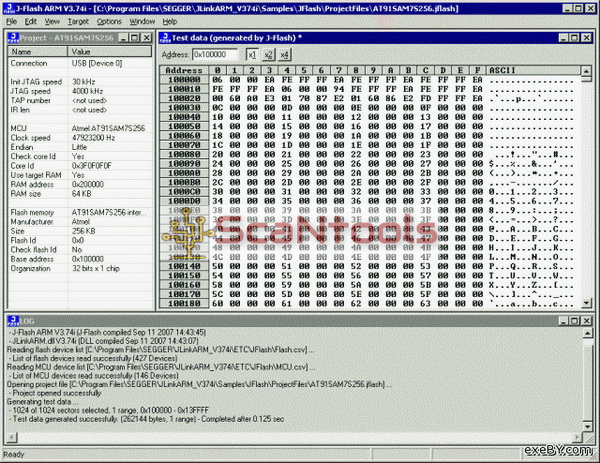Select x1 byte display width

click(252, 55)
